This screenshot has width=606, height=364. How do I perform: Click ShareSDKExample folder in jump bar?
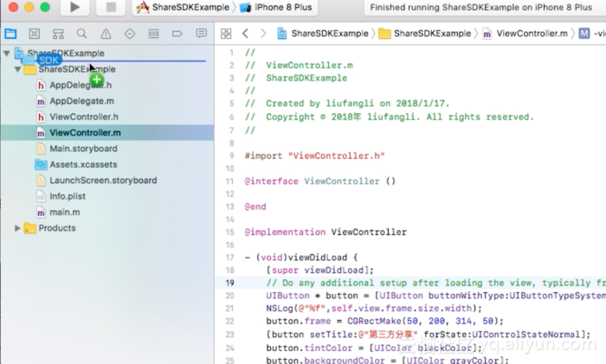tap(425, 34)
